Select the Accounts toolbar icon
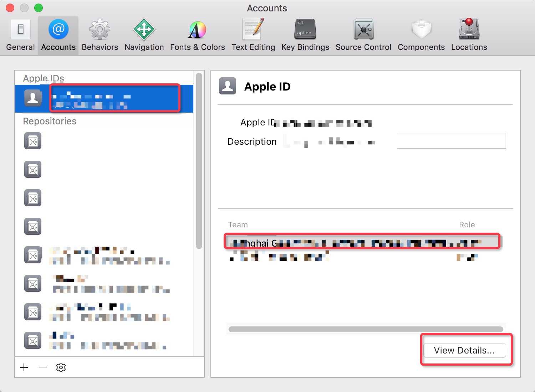The width and height of the screenshot is (535, 392). 58,35
